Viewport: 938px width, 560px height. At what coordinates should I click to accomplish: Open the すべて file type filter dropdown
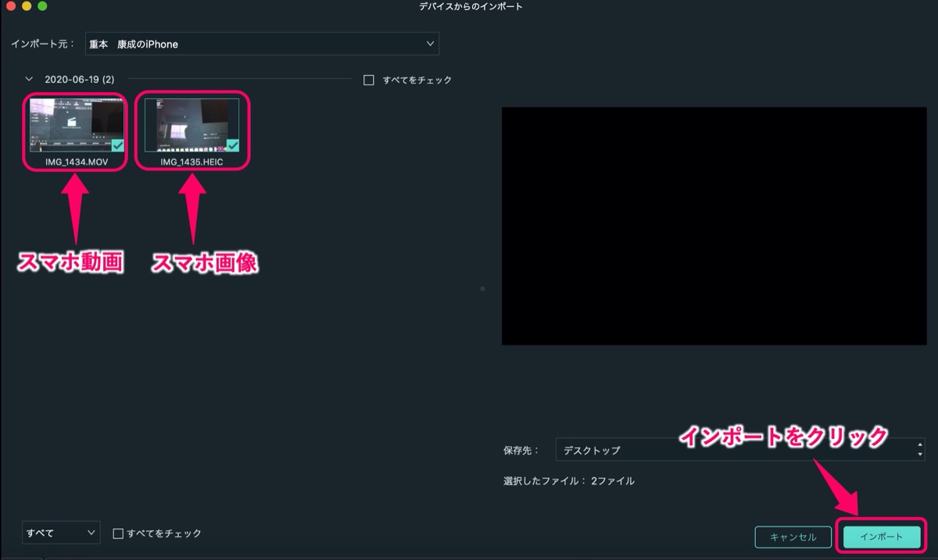[x=61, y=533]
